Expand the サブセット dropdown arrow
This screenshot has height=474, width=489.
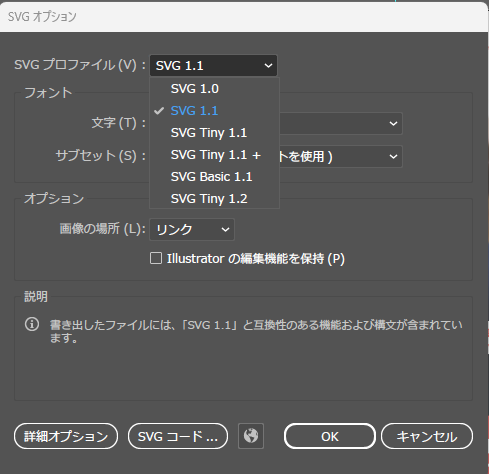393,156
